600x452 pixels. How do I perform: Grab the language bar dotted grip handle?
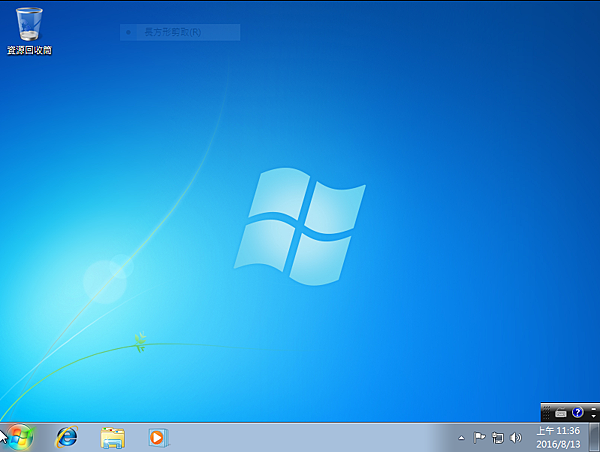pyautogui.click(x=546, y=413)
